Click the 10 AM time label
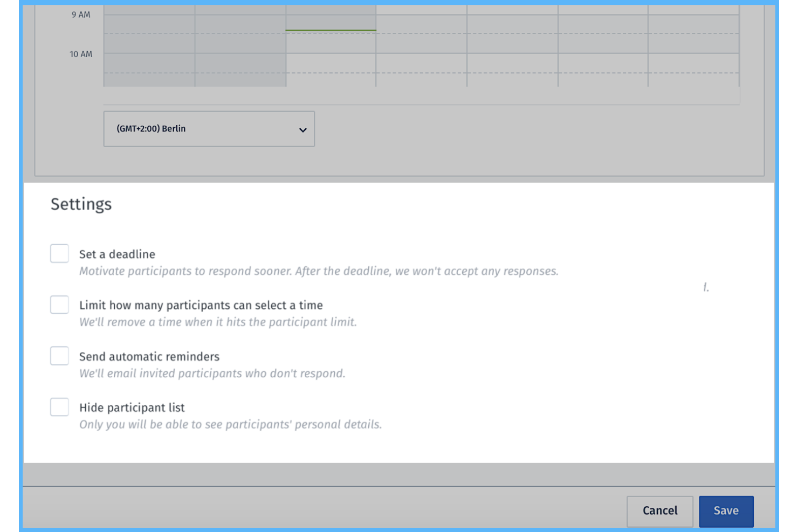798x532 pixels. coord(81,54)
